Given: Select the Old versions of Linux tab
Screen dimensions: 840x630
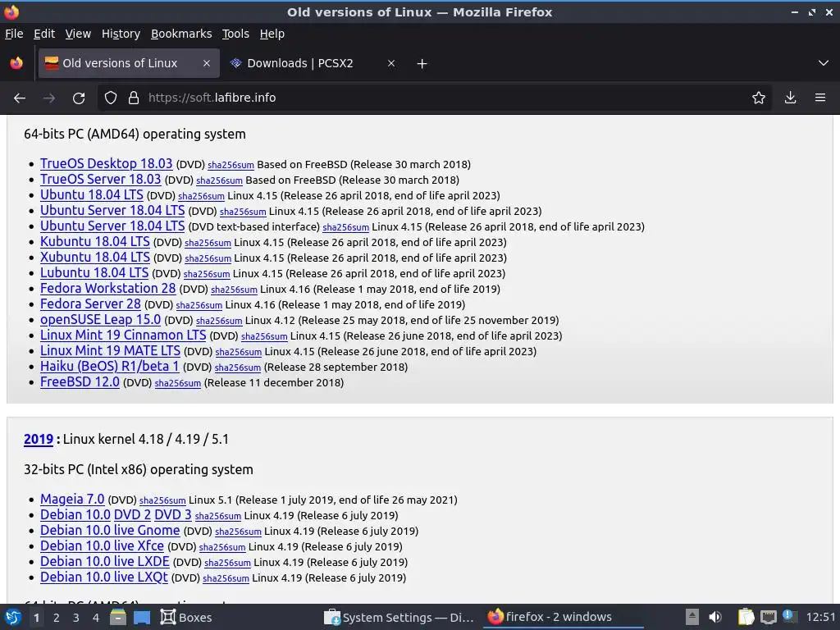Looking at the screenshot, I should coord(129,63).
